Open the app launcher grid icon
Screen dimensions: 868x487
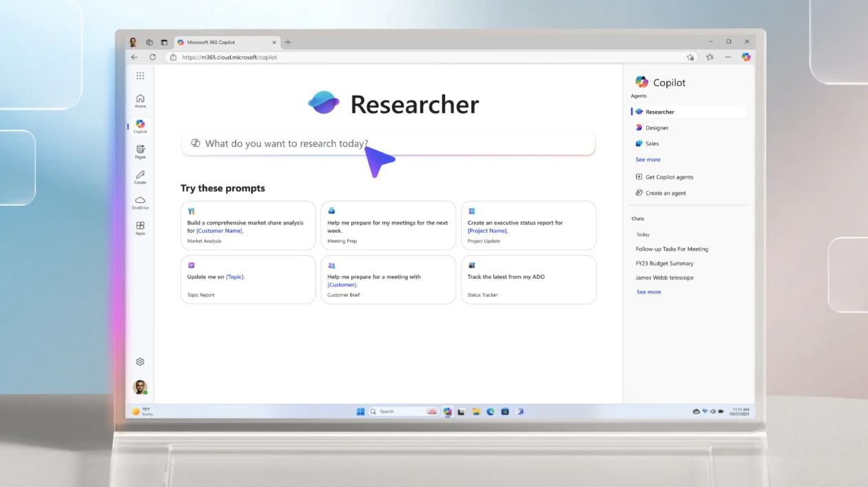click(140, 75)
